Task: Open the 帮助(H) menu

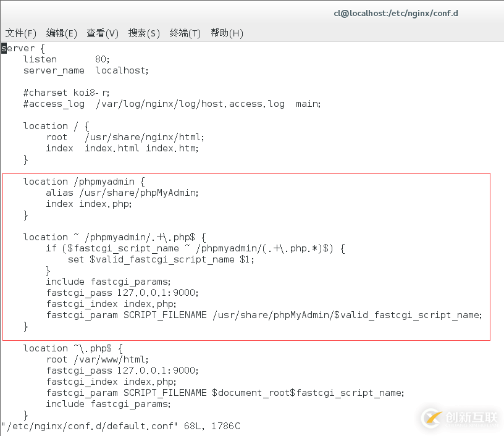Action: pyautogui.click(x=227, y=33)
